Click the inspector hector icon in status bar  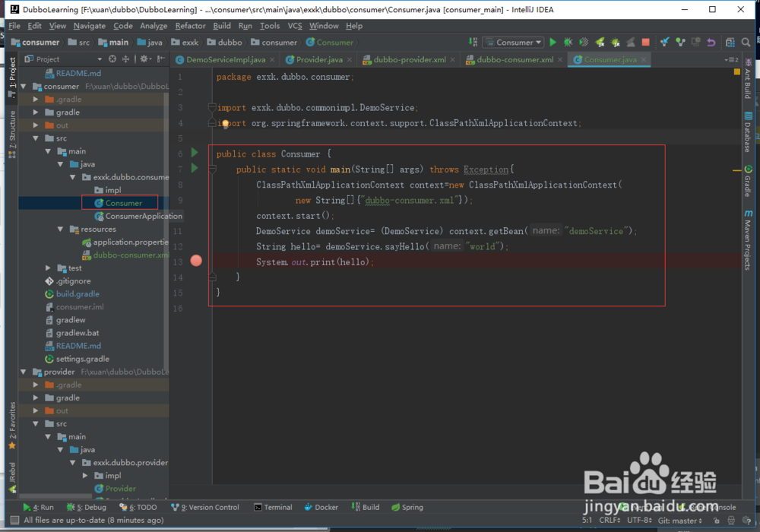tap(731, 521)
